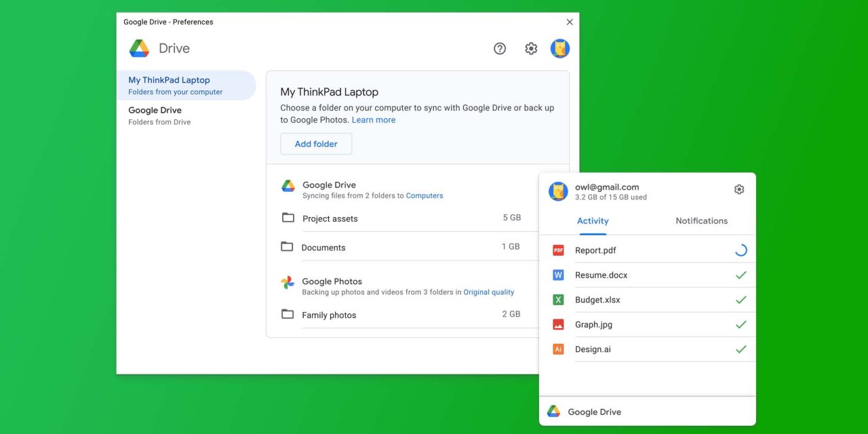Click the owl account avatar in Preferences window

point(560,48)
